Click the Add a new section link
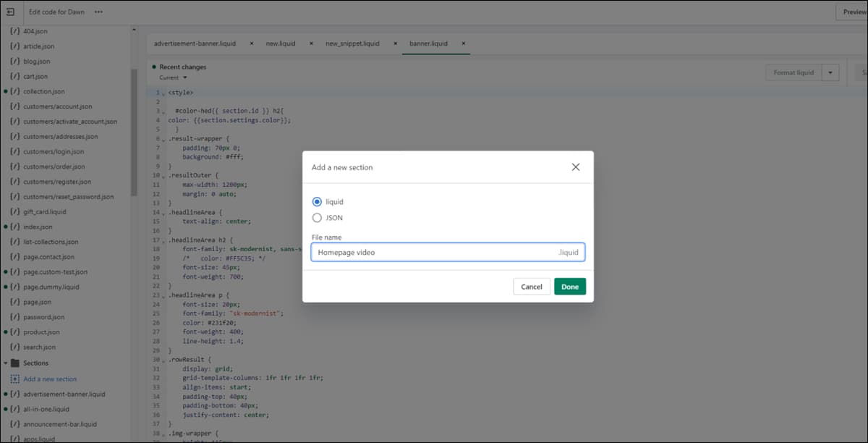The image size is (868, 443). click(50, 379)
